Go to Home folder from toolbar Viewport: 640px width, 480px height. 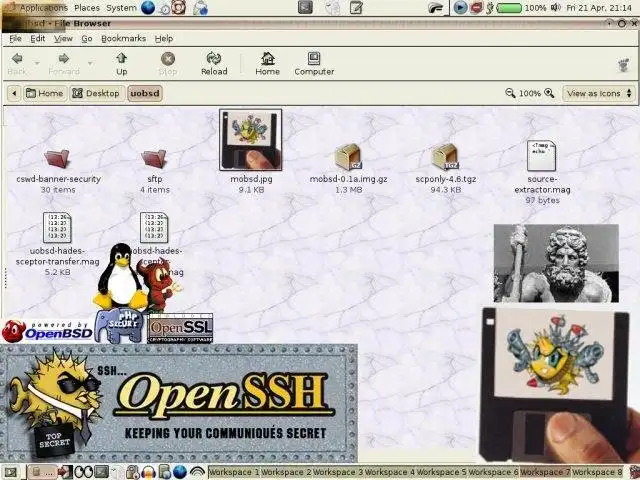pos(267,64)
